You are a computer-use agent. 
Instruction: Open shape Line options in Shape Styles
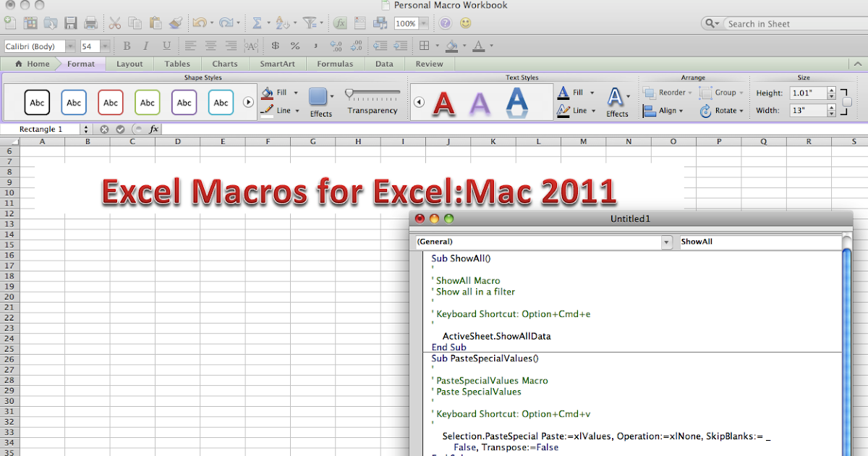(x=279, y=111)
